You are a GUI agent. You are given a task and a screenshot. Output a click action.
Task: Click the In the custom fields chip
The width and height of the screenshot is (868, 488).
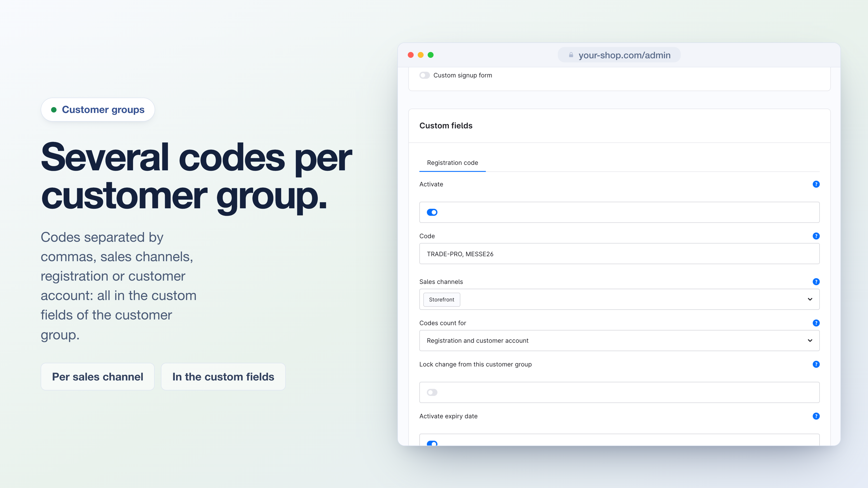click(x=223, y=377)
